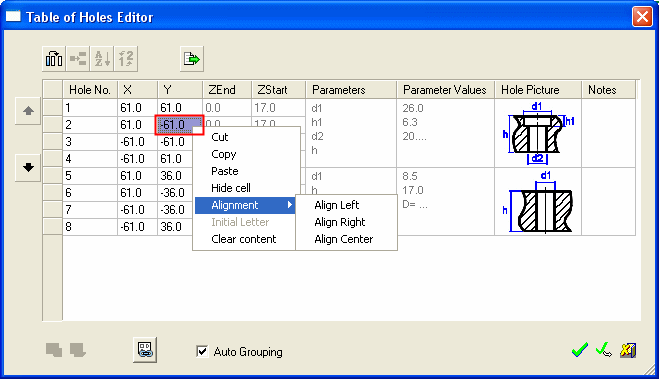Click the ZEnd column header

pyautogui.click(x=227, y=90)
